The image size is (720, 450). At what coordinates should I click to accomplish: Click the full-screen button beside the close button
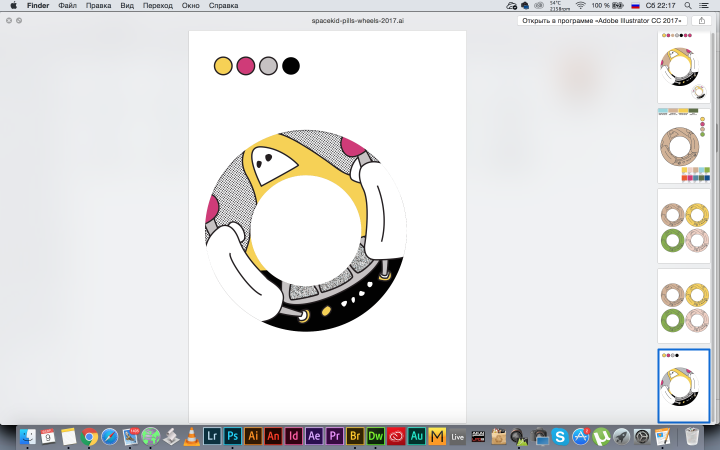coord(19,21)
